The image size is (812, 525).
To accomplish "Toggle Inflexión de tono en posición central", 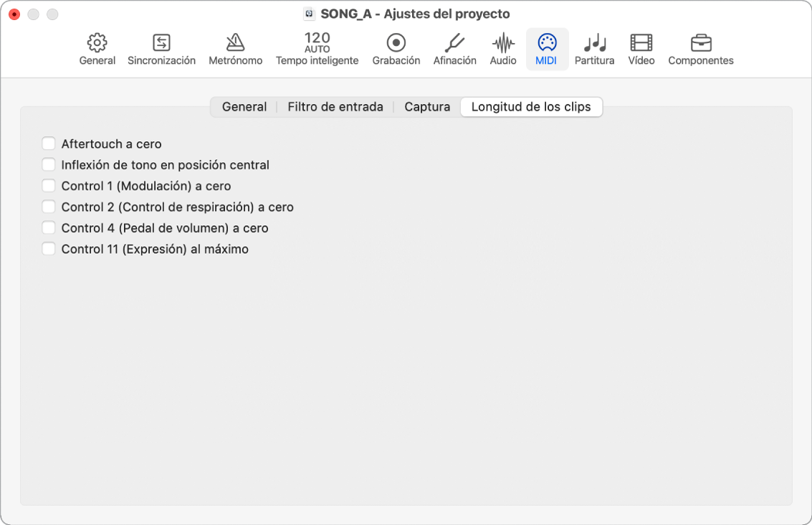I will tap(49, 165).
